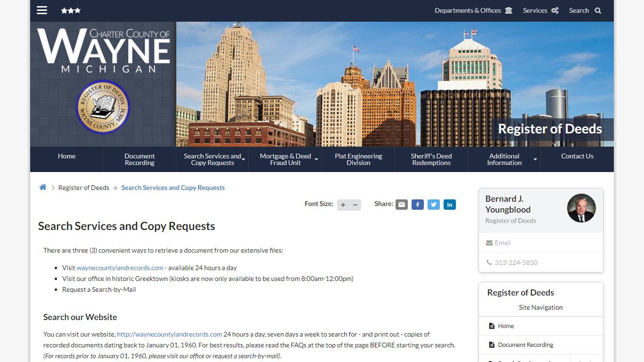
Task: Expand the Search Services and Copy Requests menu
Action: click(x=212, y=159)
